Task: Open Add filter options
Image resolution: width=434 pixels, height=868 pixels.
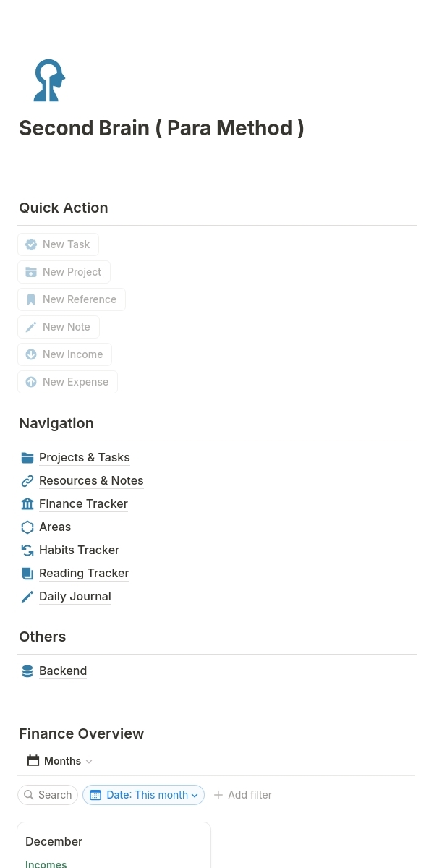Action: (242, 794)
